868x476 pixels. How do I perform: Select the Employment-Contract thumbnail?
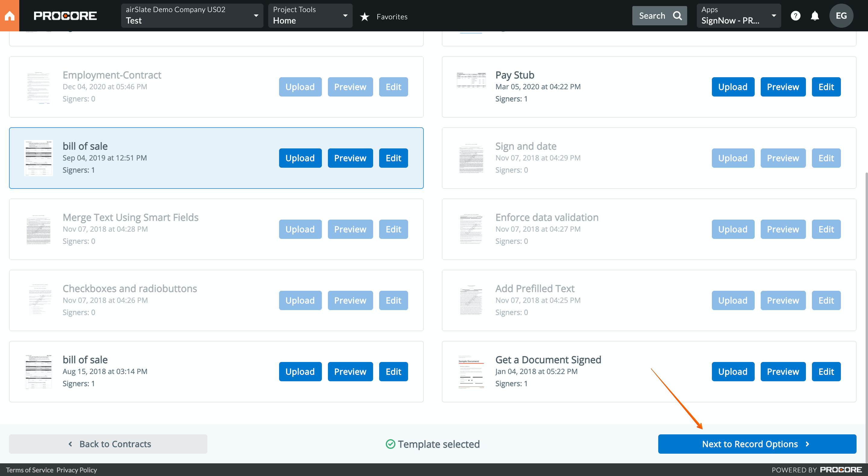click(38, 87)
